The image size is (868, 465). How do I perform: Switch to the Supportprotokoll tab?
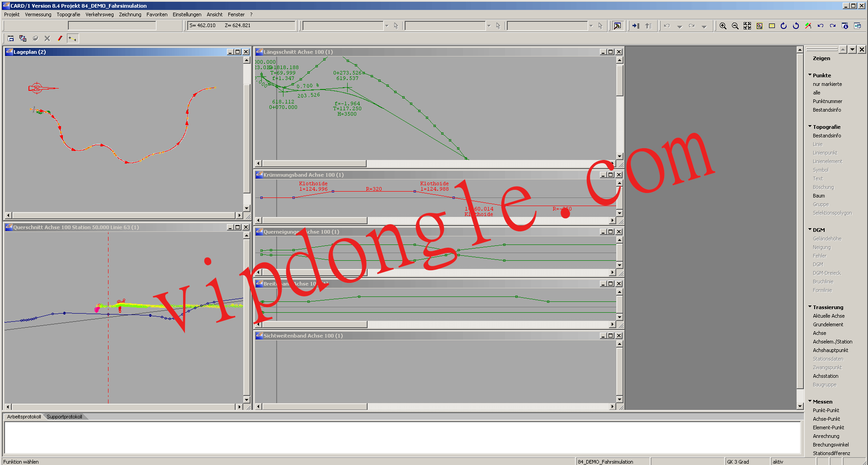tap(65, 416)
